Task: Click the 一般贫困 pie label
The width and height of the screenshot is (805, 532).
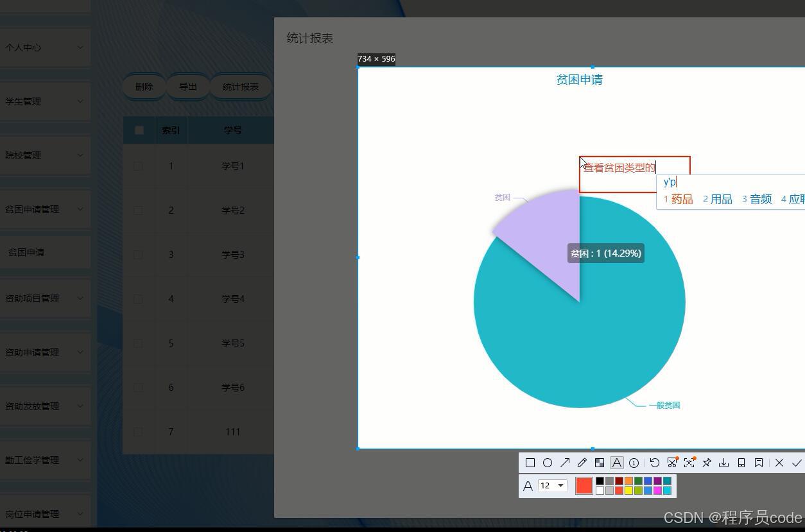Action: coord(664,406)
